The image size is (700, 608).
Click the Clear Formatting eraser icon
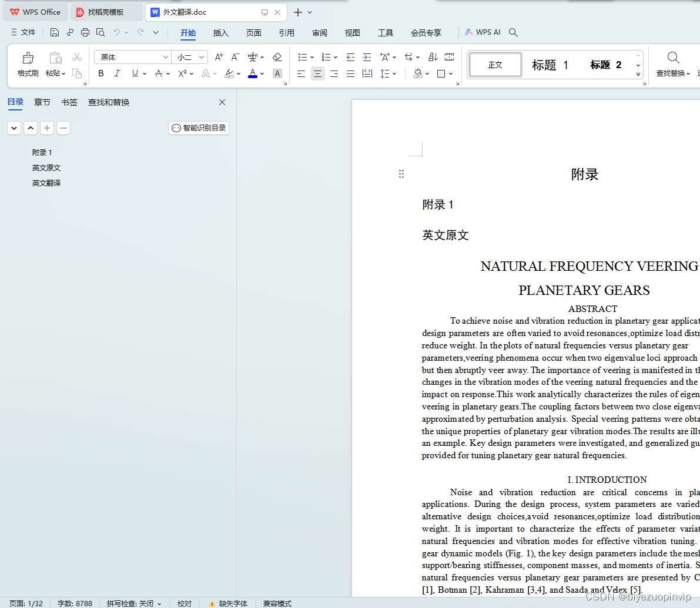pos(277,57)
